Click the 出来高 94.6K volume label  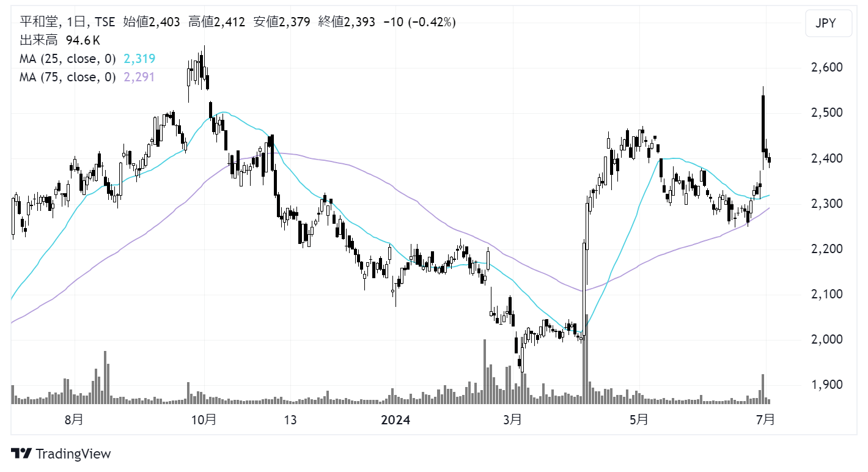click(x=61, y=41)
